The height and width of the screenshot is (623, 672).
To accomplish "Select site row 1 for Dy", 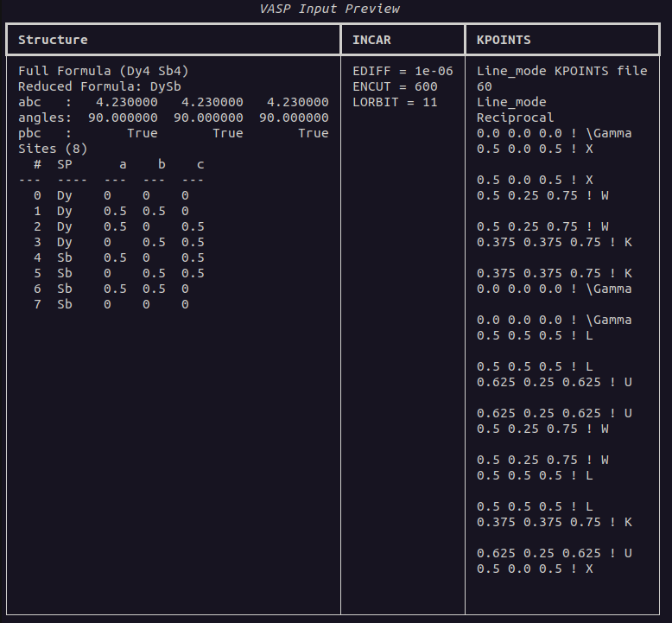I will coord(111,211).
